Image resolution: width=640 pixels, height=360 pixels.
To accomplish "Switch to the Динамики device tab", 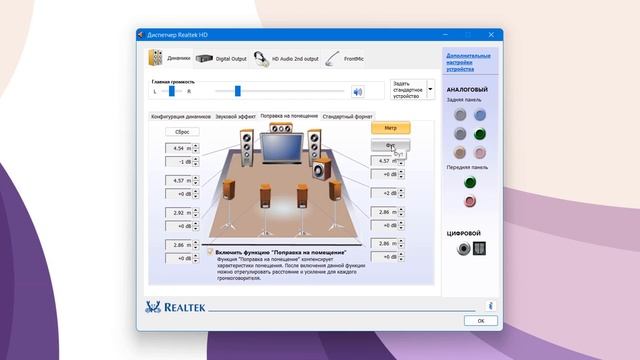I will 170,58.
